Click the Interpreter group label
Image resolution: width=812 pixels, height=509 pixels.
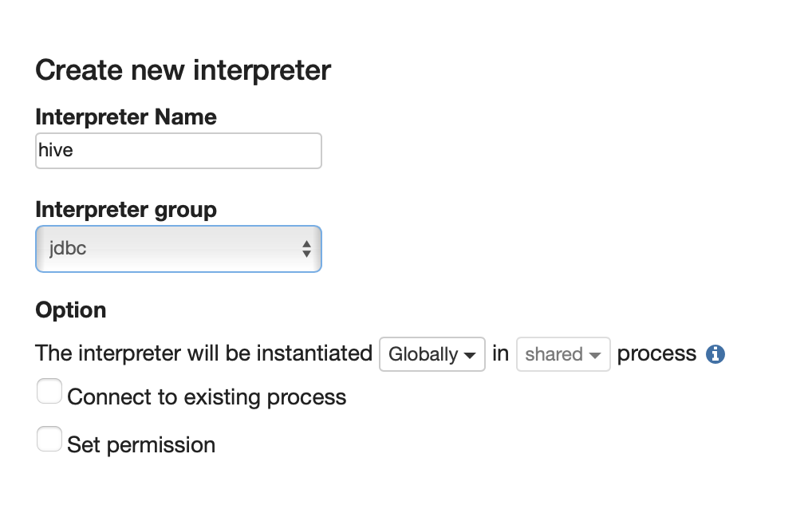126,210
